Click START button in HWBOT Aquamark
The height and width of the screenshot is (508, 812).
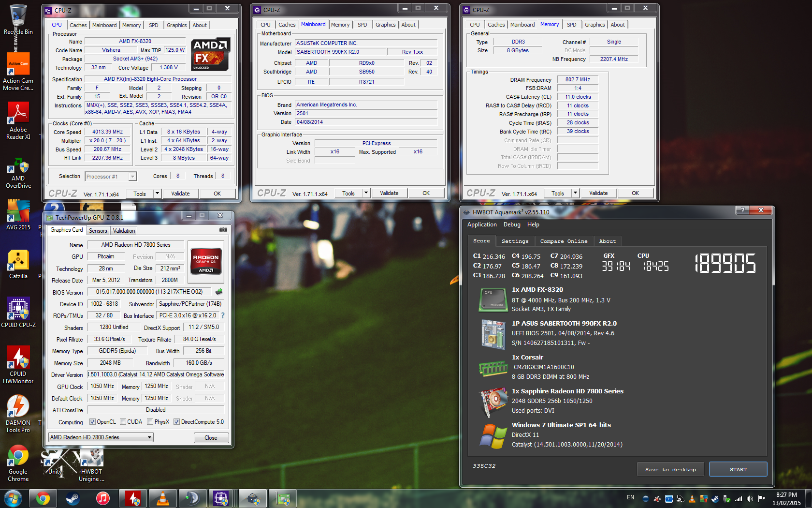[x=738, y=469]
